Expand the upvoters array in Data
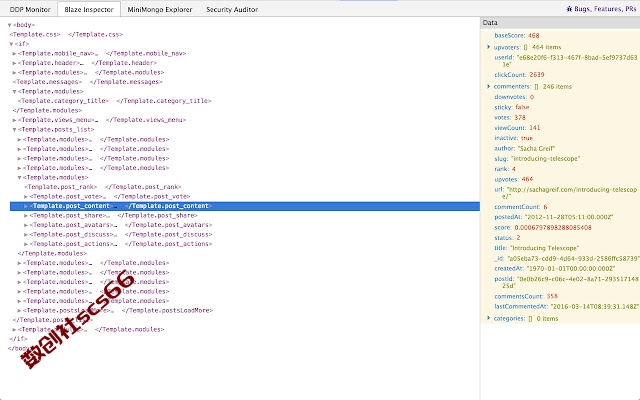The width and height of the screenshot is (640, 400). [x=489, y=47]
